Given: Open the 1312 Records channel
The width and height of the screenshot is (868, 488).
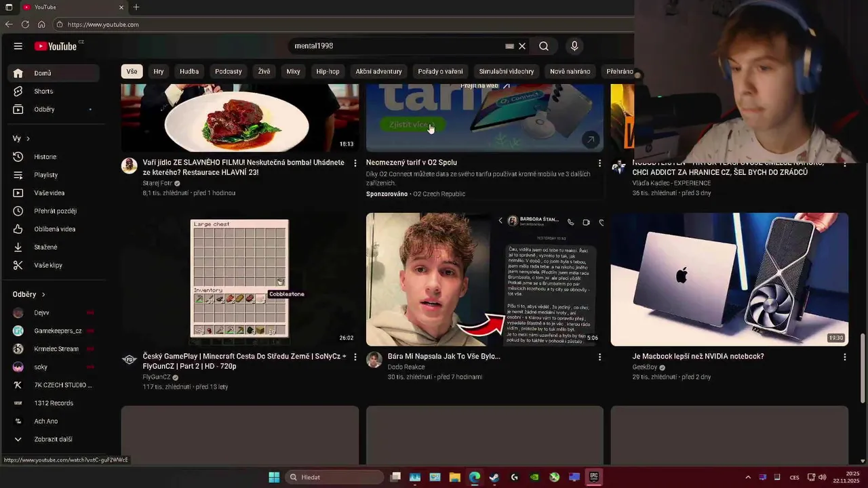Looking at the screenshot, I should (54, 403).
